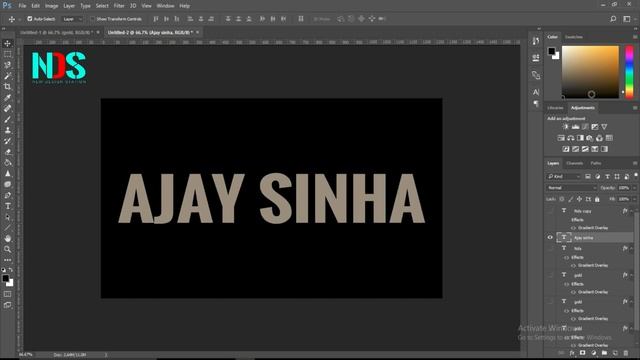The image size is (640, 360).
Task: Enable Show Transform Controls checkbox
Action: pyautogui.click(x=93, y=19)
